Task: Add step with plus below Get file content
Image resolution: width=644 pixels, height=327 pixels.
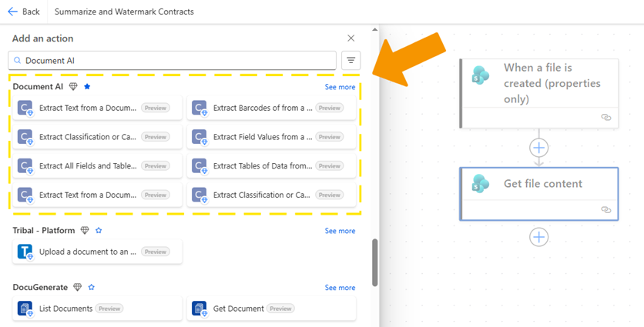Action: tap(539, 237)
